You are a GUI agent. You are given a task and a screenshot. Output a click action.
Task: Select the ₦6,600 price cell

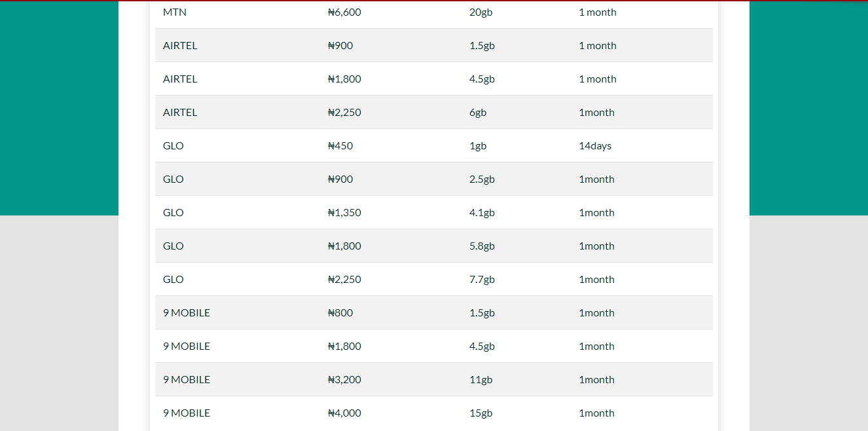[x=344, y=12]
